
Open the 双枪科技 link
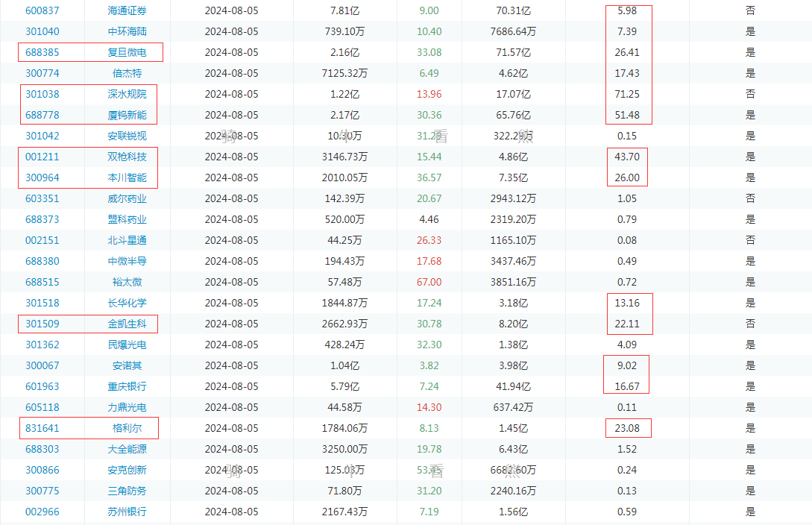(127, 157)
